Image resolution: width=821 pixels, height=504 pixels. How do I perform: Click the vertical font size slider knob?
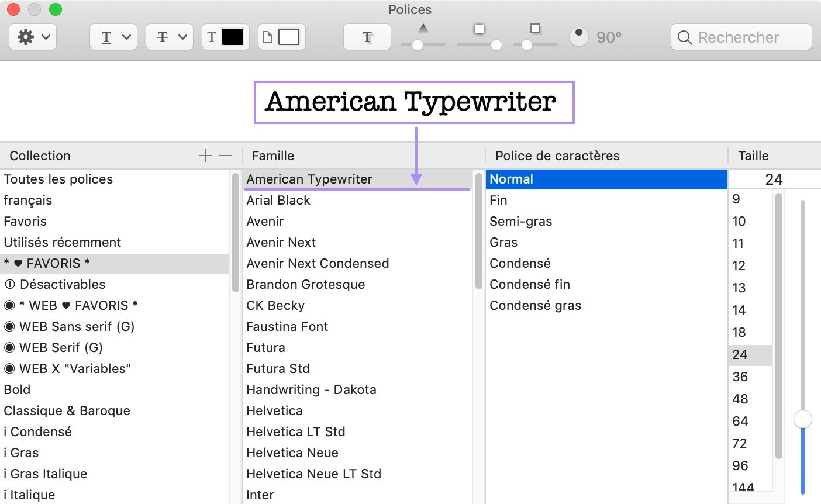803,419
